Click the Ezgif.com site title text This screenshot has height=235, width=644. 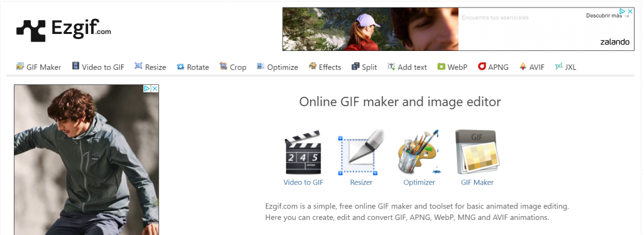coord(81,30)
